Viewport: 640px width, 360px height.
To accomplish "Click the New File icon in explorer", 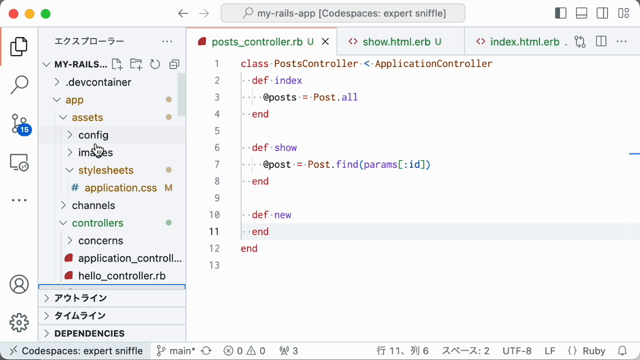I will point(117,64).
